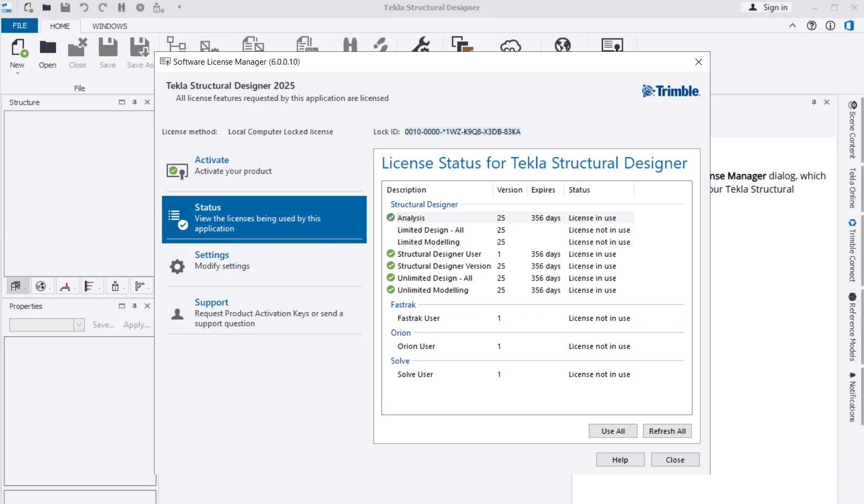Click the cloud ribbon icon
The width and height of the screenshot is (864, 504).
point(510,46)
